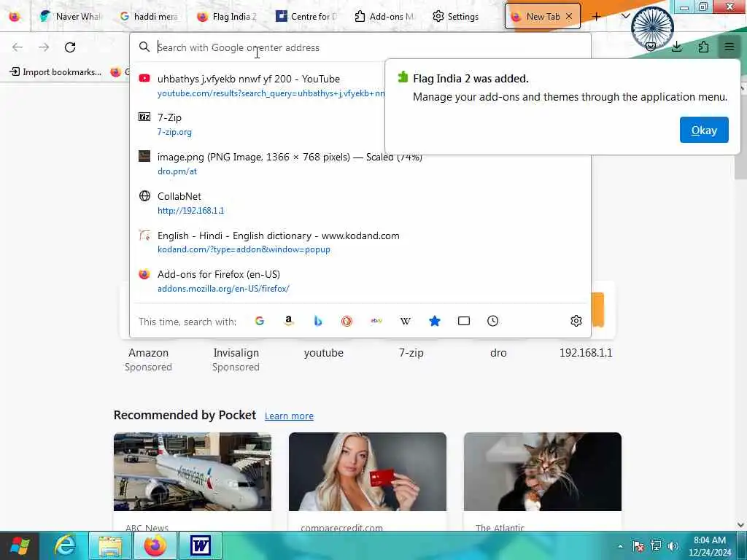Reload the current page
Viewport: 747px width, 560px height.
tap(70, 47)
